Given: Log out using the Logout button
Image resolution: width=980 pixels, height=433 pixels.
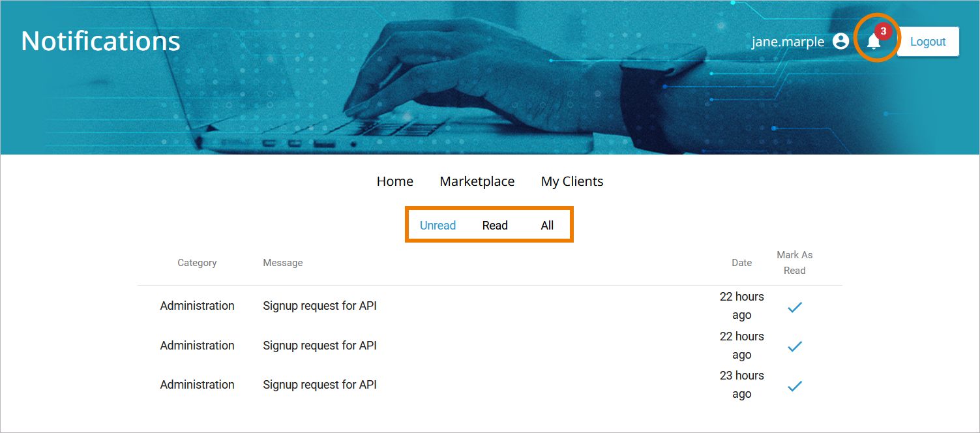Looking at the screenshot, I should 927,42.
